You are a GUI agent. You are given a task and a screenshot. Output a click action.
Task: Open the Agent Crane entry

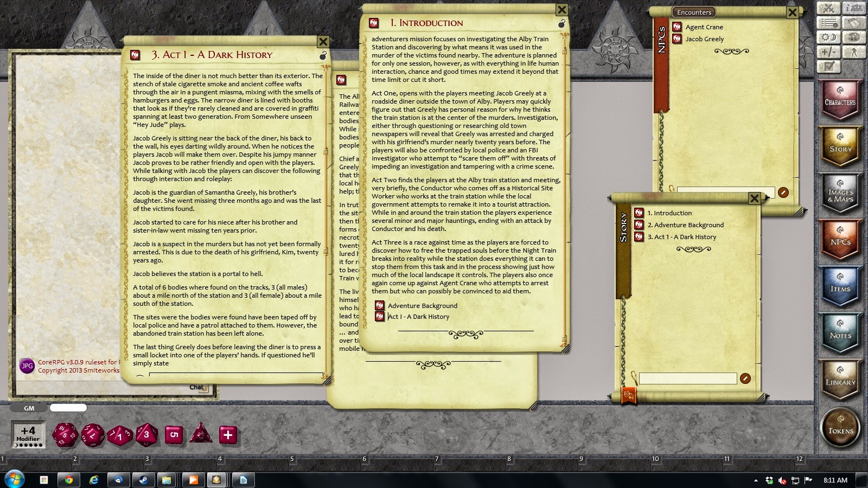[704, 27]
